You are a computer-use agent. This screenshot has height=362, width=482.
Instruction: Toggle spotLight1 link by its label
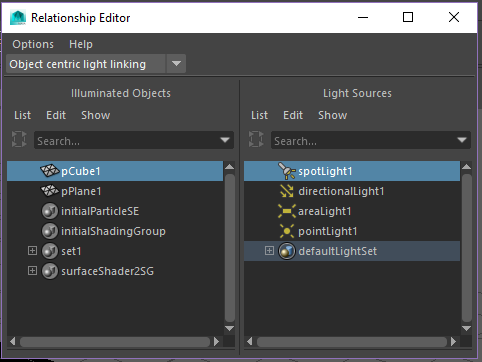tap(325, 171)
